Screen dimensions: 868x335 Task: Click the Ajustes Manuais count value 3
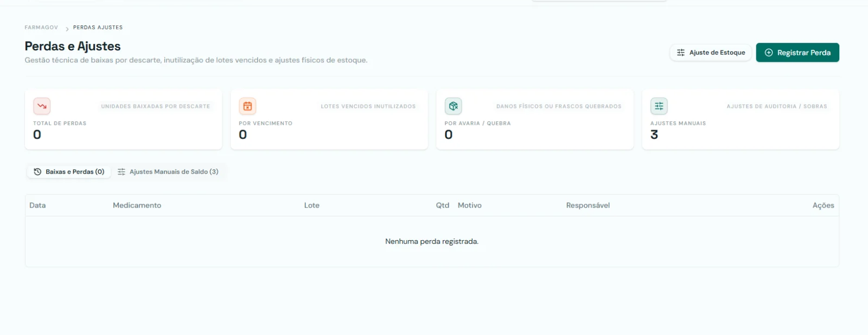pyautogui.click(x=654, y=135)
